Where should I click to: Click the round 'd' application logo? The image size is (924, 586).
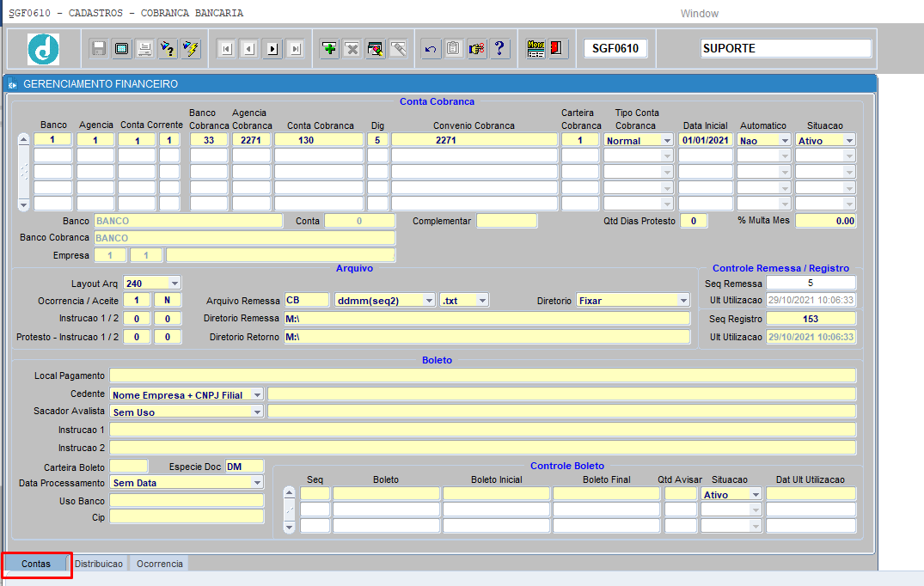click(43, 49)
